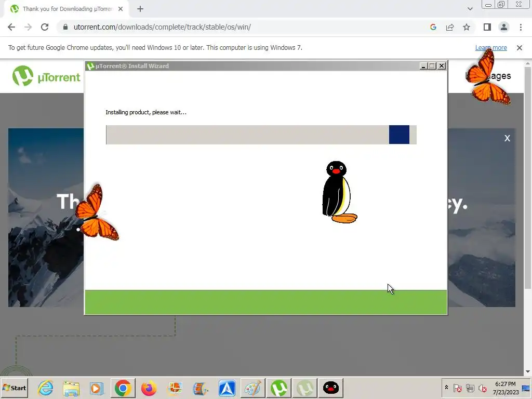Expand the Chrome tab search chevron
The width and height of the screenshot is (532, 399).
470,9
